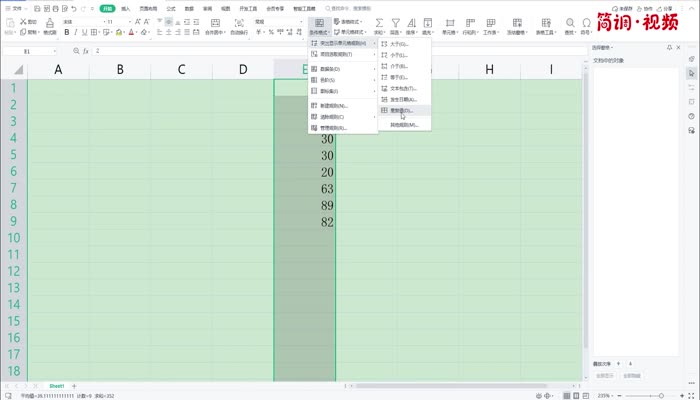Image resolution: width=700 pixels, height=400 pixels.
Task: Open the cell name box dropdown
Action: [56, 50]
